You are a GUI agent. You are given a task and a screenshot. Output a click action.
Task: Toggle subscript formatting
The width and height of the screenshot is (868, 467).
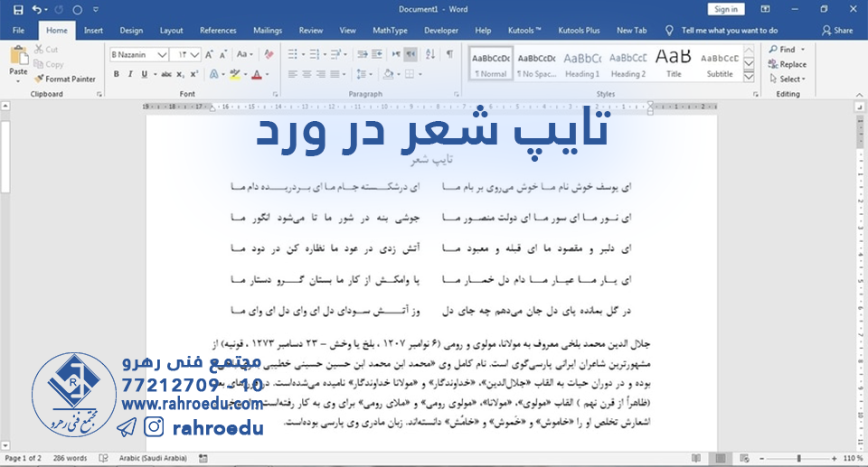(x=181, y=74)
